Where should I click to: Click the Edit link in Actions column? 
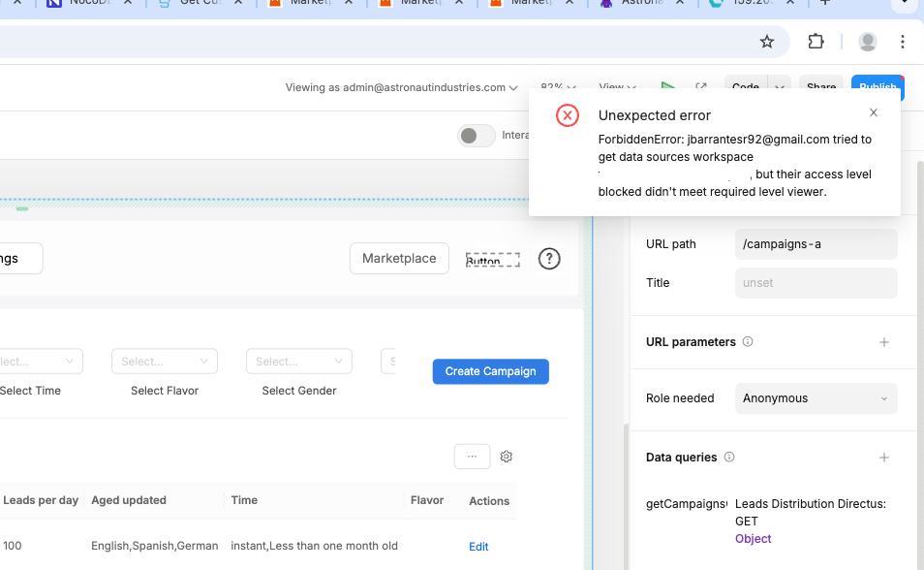(478, 547)
